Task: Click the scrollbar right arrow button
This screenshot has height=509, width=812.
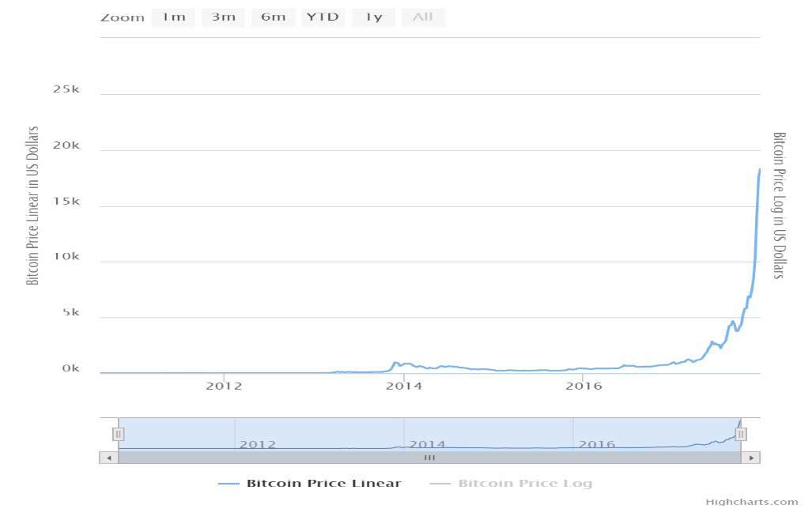Action: 751,458
